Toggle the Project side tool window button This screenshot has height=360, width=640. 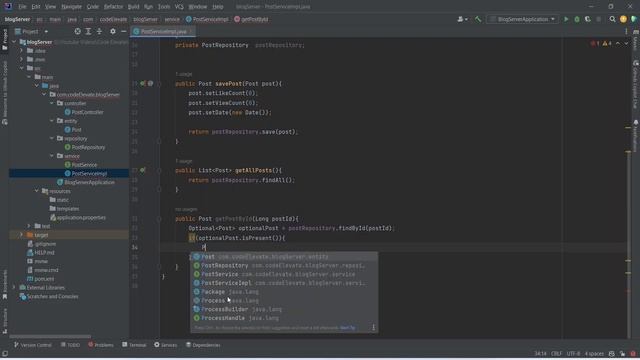[x=4, y=40]
